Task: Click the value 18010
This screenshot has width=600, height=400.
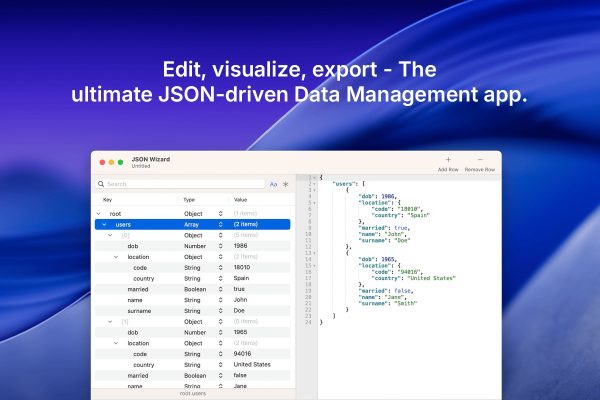Action: tap(242, 267)
